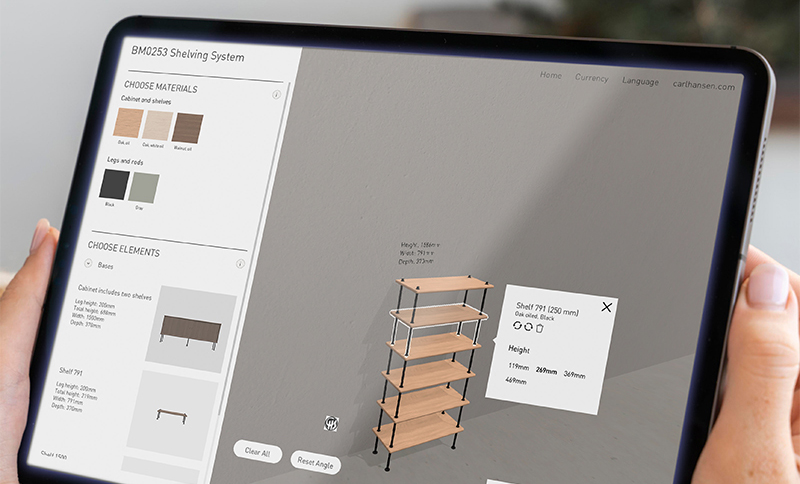
Task: Choose Gray legs and rods swatch
Action: pyautogui.click(x=144, y=188)
